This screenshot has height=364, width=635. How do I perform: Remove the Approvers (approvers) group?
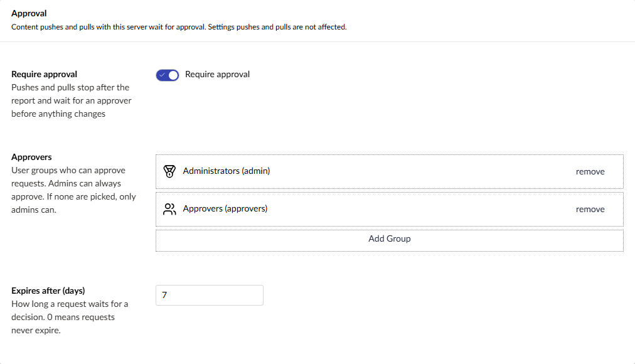tap(590, 210)
